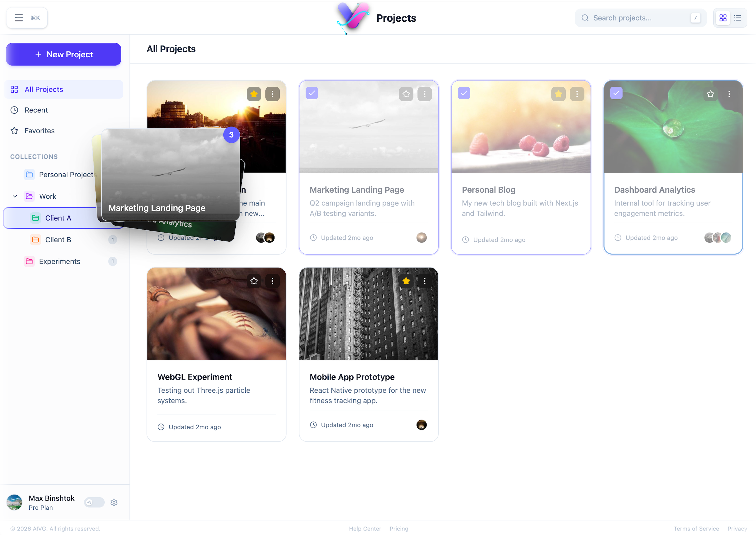
Task: Open the WebGL Experiment baseball glove thumbnail
Action: [x=216, y=314]
